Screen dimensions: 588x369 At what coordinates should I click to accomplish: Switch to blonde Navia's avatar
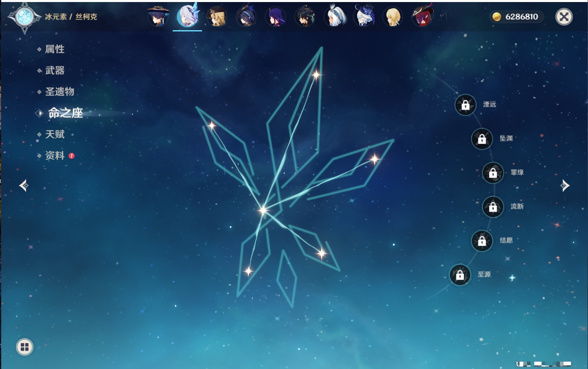(x=217, y=16)
